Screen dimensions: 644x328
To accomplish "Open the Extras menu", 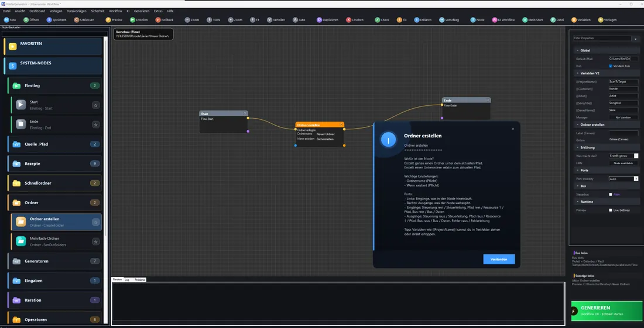I will [x=158, y=11].
